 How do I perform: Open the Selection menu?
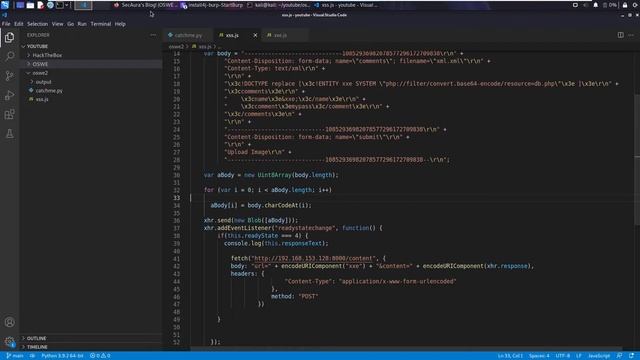(38, 24)
